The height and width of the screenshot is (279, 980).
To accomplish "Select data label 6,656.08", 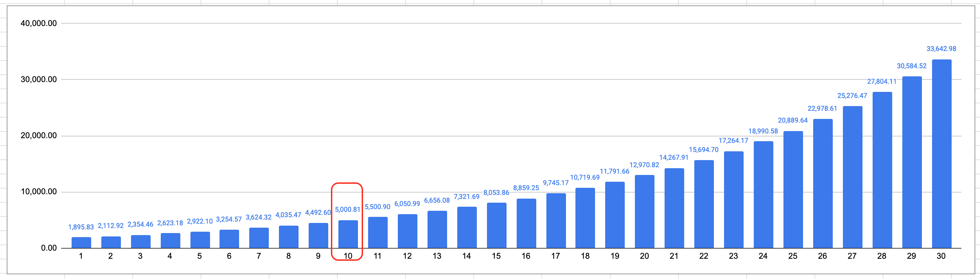I will pyautogui.click(x=437, y=201).
